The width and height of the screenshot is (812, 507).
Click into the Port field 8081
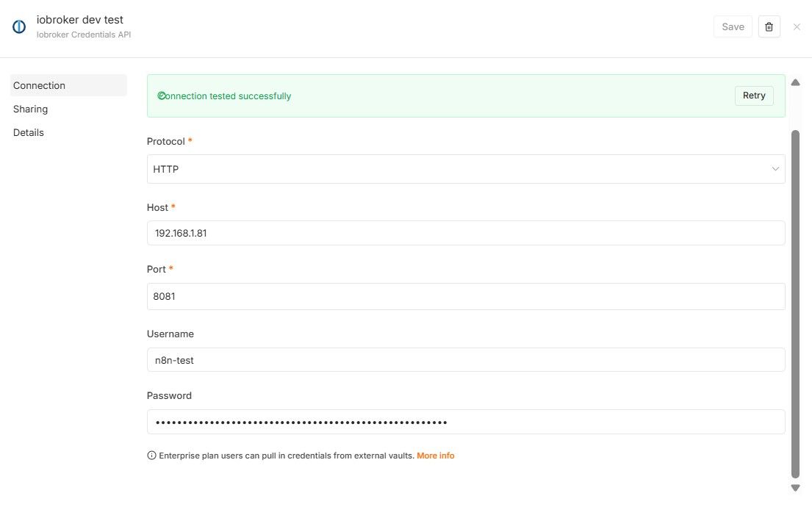(x=466, y=296)
